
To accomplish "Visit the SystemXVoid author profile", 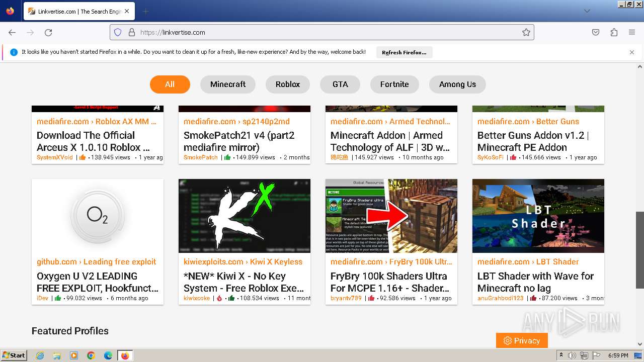I will [x=55, y=157].
